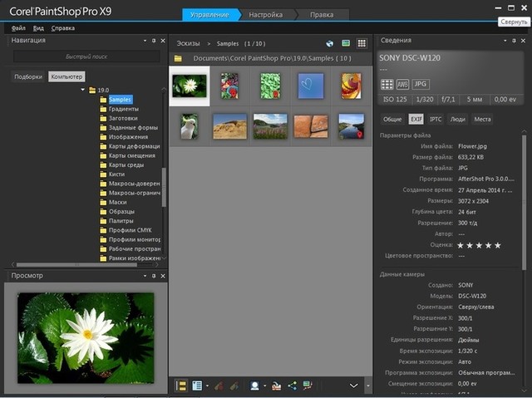The height and width of the screenshot is (398, 532).
Task: Switch navigation to Подборки view
Action: click(x=28, y=76)
